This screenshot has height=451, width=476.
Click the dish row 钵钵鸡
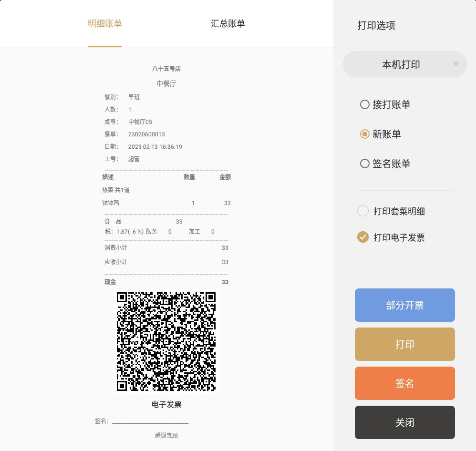(x=166, y=203)
